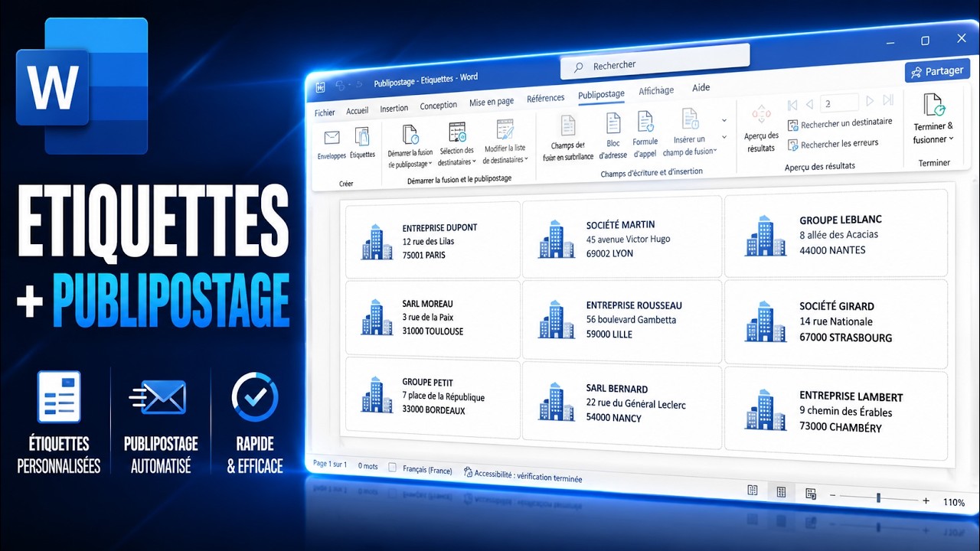This screenshot has width=980, height=551.
Task: Open the Insertion tab
Action: click(x=394, y=109)
